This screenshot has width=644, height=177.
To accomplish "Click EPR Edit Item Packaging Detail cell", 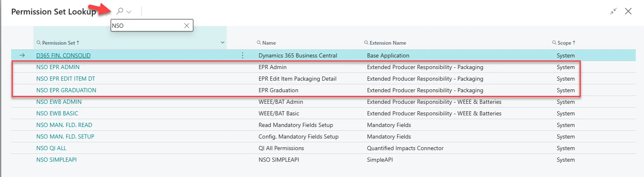I will point(297,79).
